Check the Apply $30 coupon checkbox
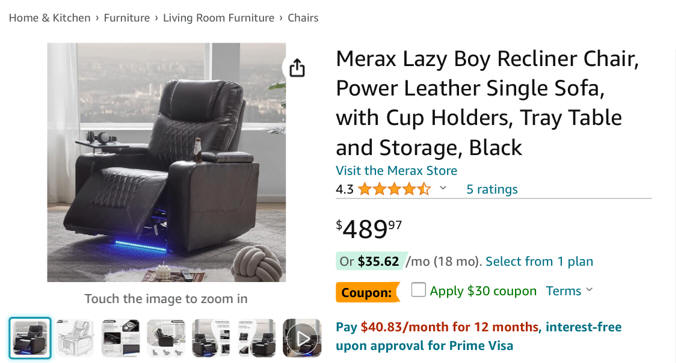 click(x=418, y=290)
